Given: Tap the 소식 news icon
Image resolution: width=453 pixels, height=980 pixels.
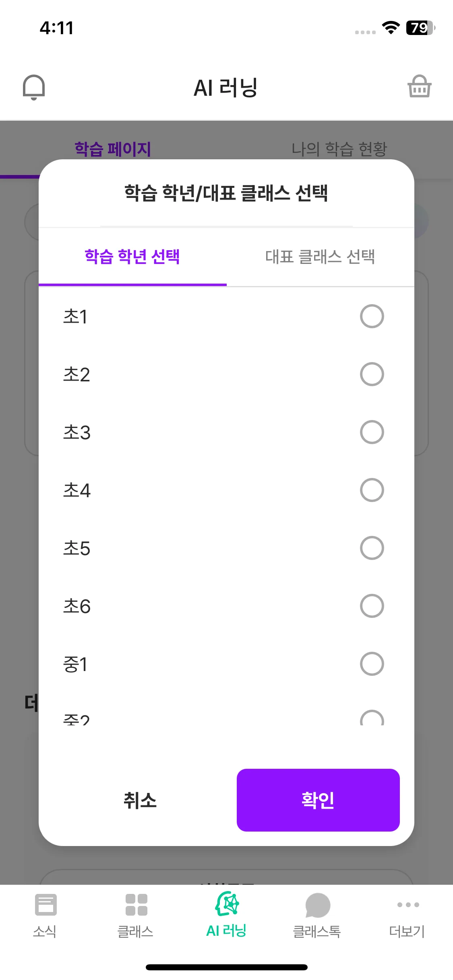Looking at the screenshot, I should point(46,905).
